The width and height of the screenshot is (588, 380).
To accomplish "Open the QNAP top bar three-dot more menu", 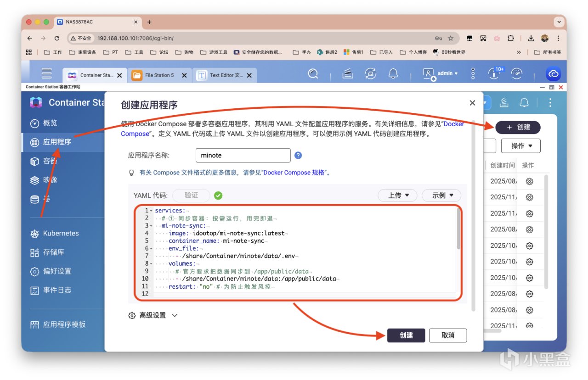I will [x=473, y=74].
